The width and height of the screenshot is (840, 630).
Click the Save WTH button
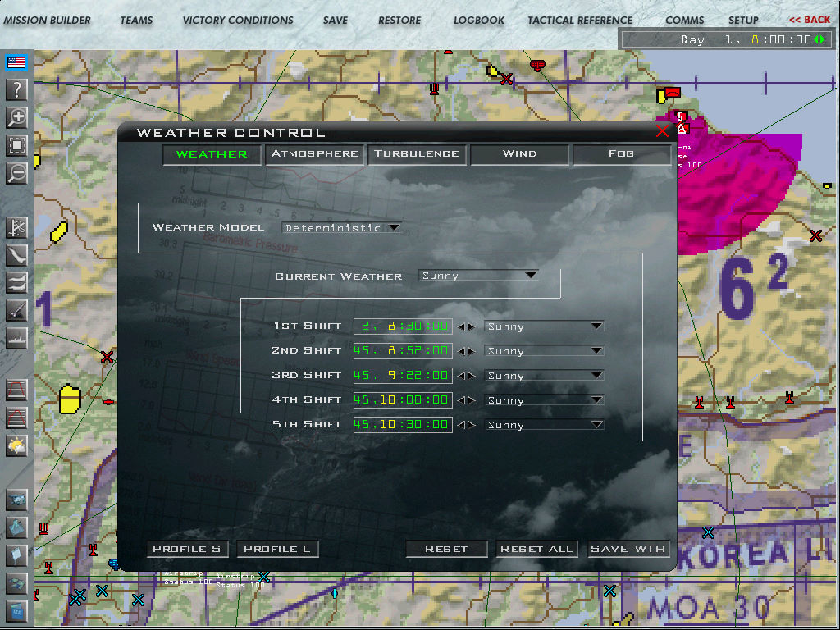pyautogui.click(x=628, y=549)
